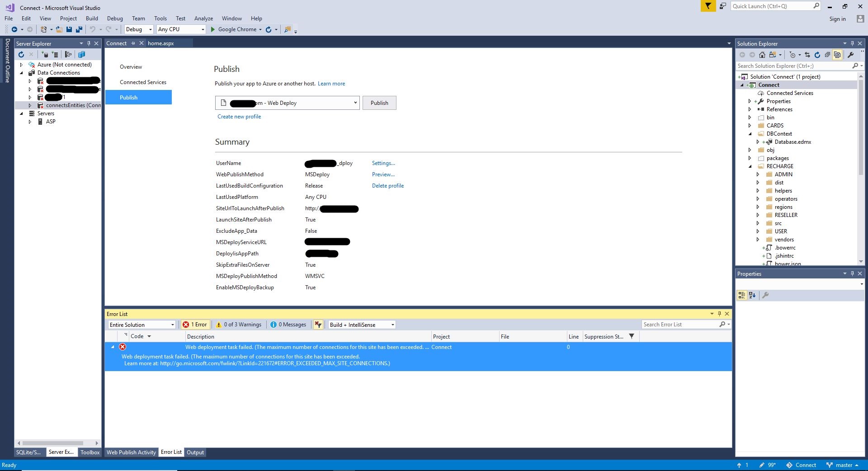Open Properties wrench icon in Solution Explorer

coord(850,55)
